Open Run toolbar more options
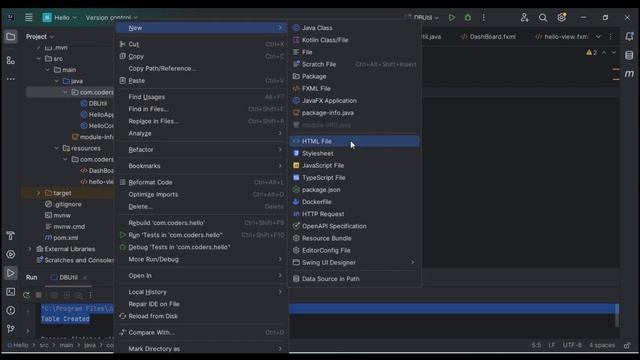The width and height of the screenshot is (640, 360). tap(90, 295)
